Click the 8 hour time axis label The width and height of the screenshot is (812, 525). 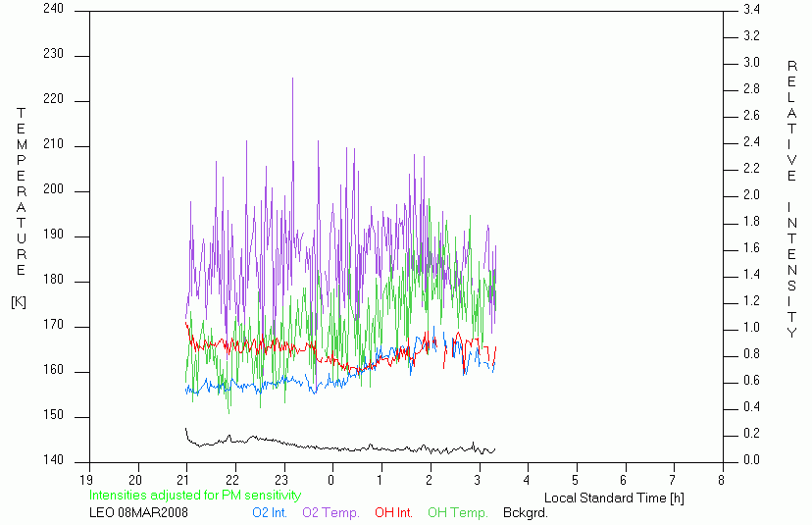[721, 480]
